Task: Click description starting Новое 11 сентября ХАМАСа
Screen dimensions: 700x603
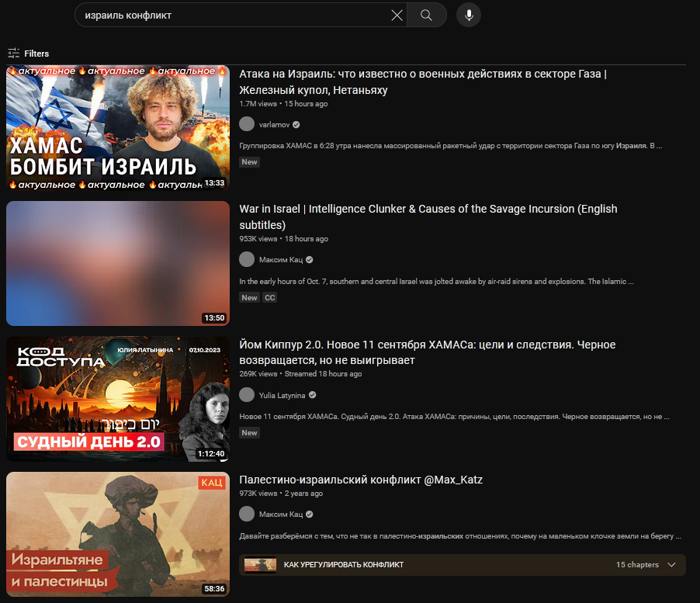Action: pos(454,417)
